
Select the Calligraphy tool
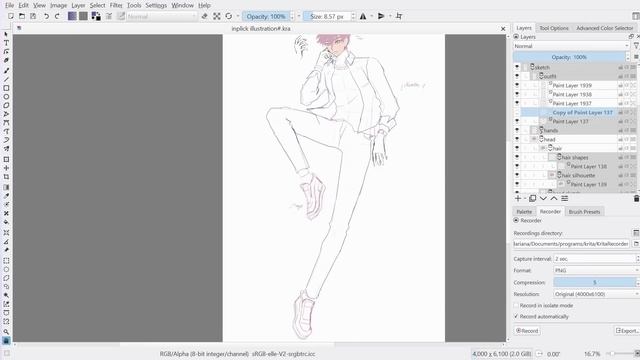pos(6,60)
